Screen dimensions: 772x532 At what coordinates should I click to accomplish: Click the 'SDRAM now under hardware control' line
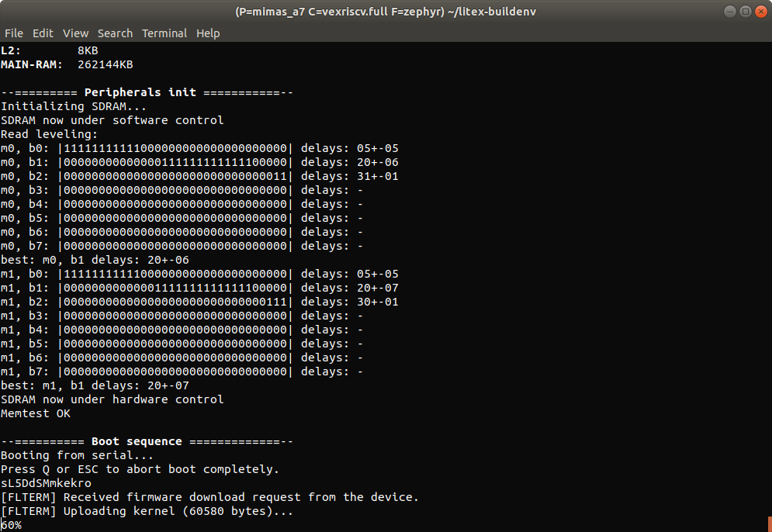tap(113, 399)
